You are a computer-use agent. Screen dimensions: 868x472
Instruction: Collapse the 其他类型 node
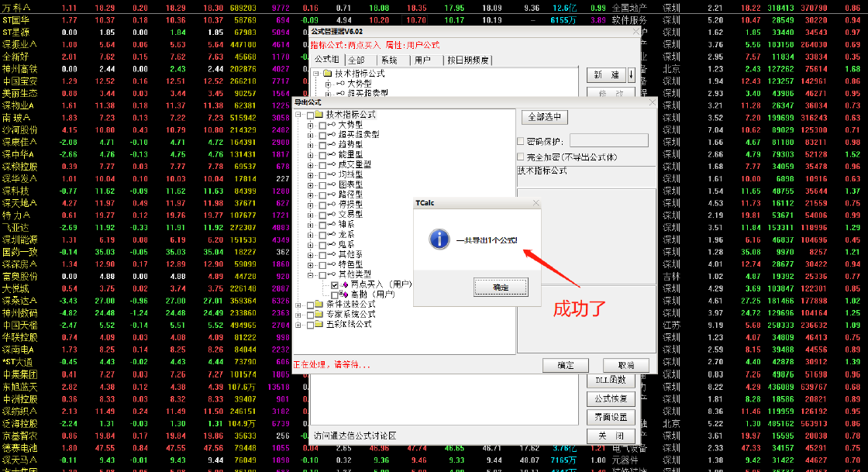[x=311, y=275]
